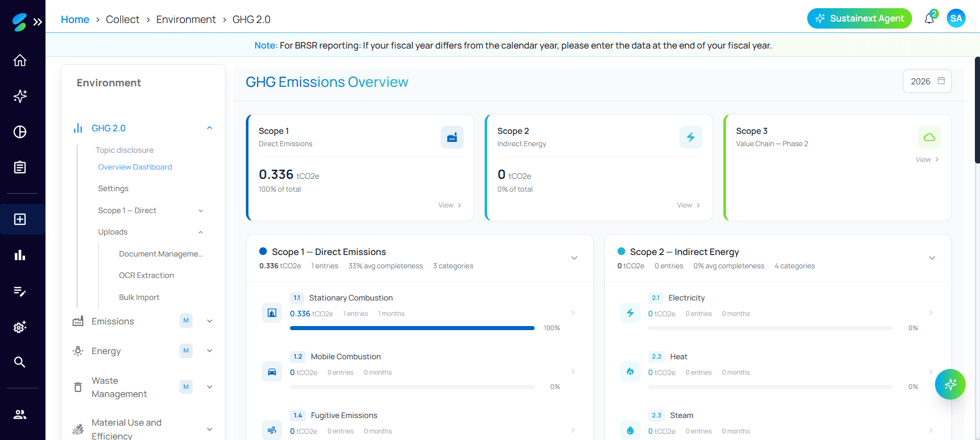
Task: Click the Scope 1 factory icon
Action: coord(452,137)
